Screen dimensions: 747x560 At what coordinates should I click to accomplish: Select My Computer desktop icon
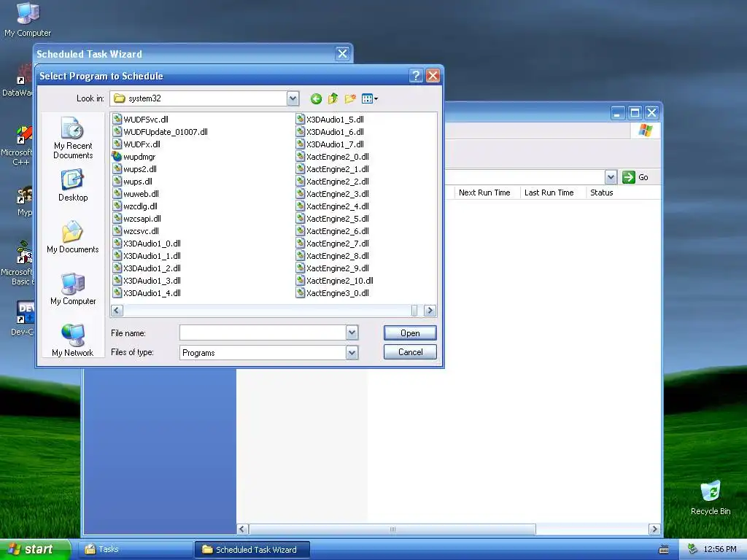click(x=28, y=20)
